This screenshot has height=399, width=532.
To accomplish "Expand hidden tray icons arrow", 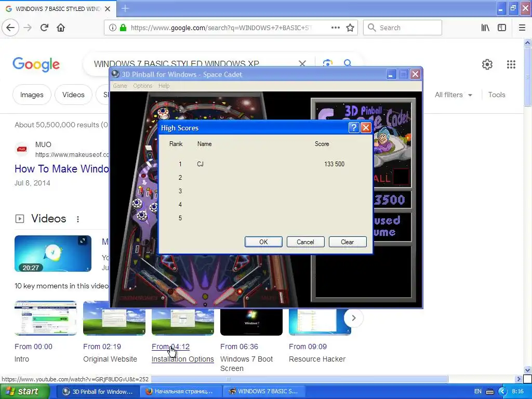I will pos(502,392).
